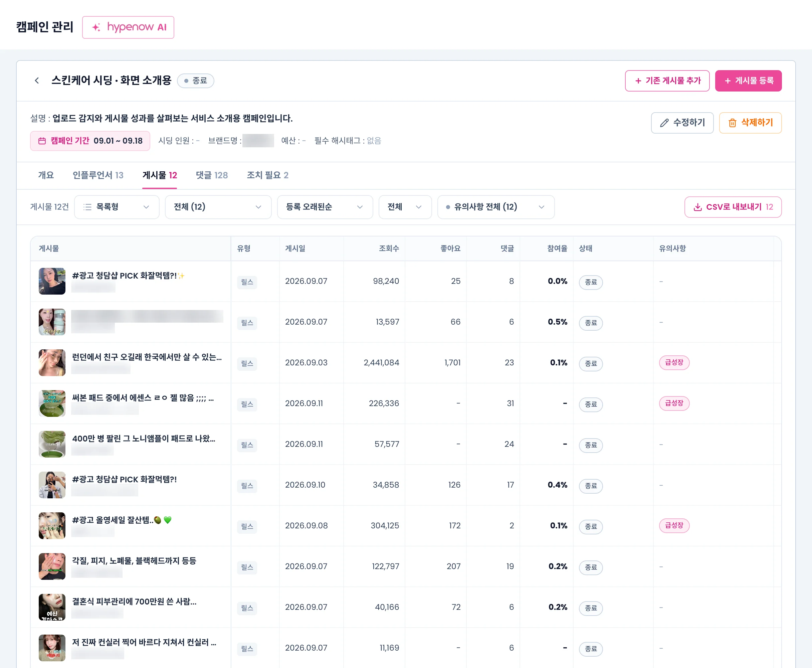Image resolution: width=812 pixels, height=668 pixels.
Task: Click the hypenow AI button
Action: click(128, 27)
